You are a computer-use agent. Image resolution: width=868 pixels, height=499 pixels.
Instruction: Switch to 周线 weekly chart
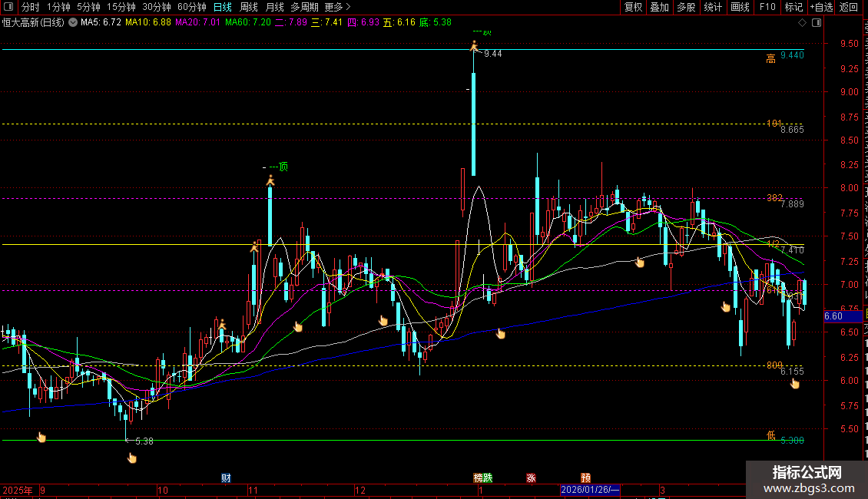tap(249, 7)
